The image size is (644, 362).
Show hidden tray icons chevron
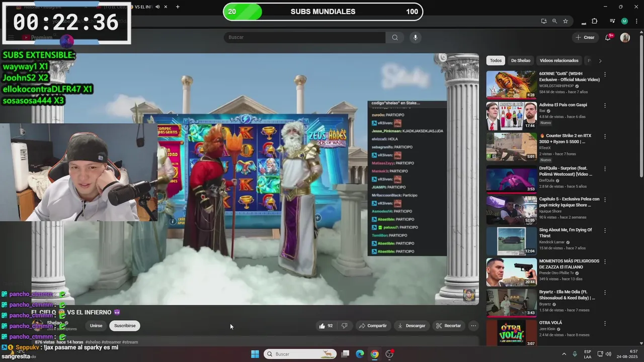(563, 354)
